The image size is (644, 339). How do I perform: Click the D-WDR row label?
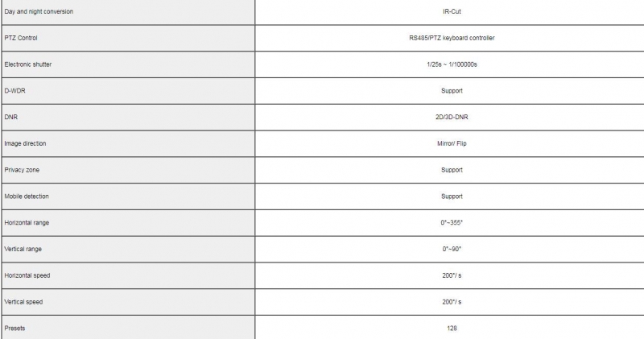click(x=14, y=90)
